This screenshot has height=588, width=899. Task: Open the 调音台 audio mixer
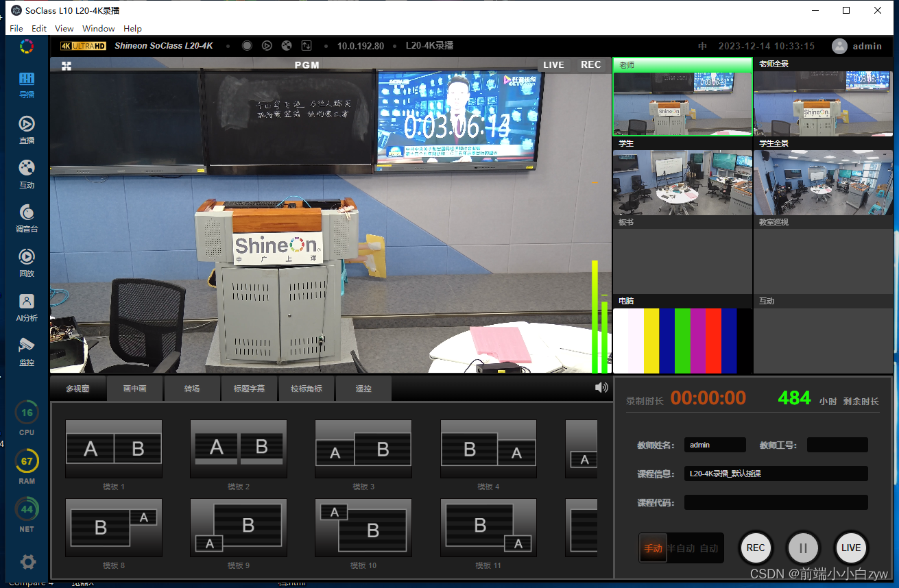click(x=27, y=218)
